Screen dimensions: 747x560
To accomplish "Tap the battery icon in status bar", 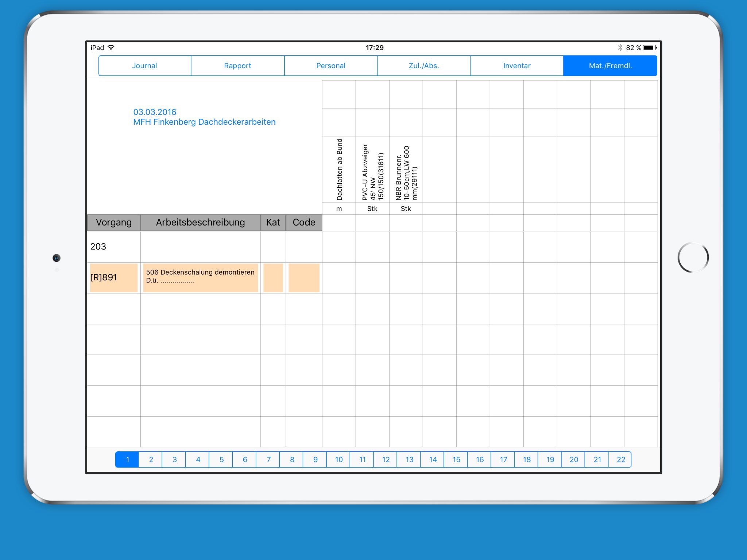I will pos(649,48).
